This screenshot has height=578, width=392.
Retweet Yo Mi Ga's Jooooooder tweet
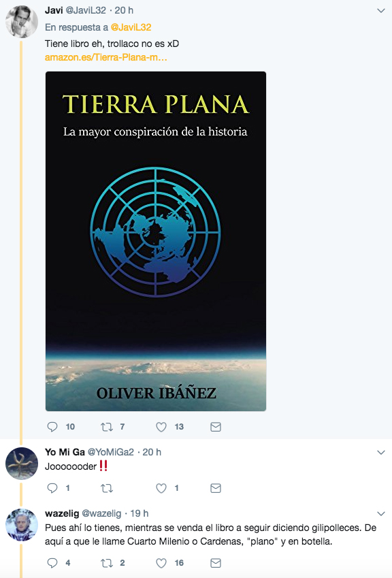[x=107, y=488]
